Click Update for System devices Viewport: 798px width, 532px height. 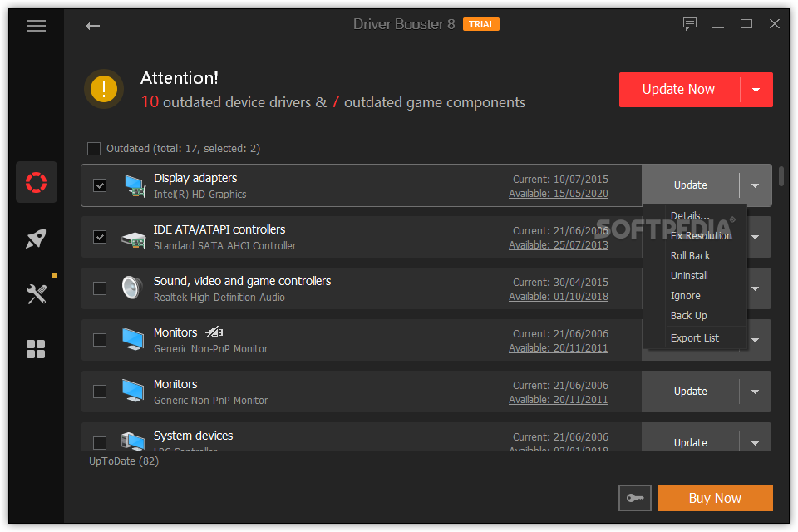[x=690, y=442]
